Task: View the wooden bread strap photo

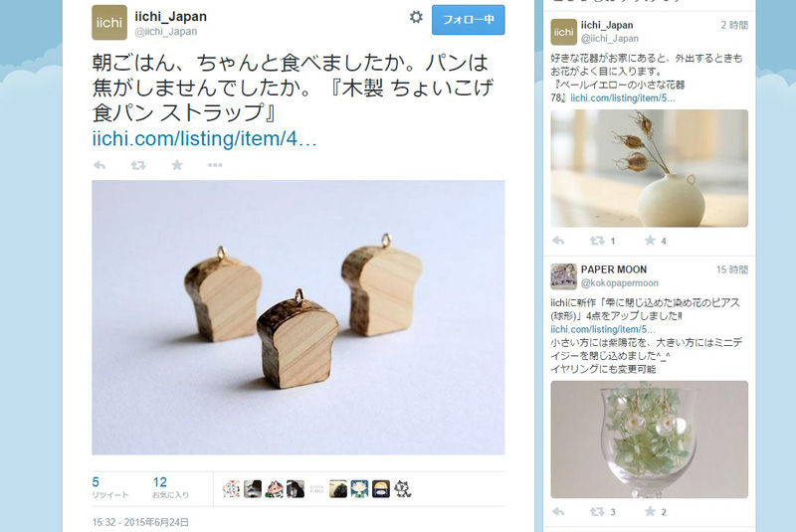Action: click(x=298, y=317)
